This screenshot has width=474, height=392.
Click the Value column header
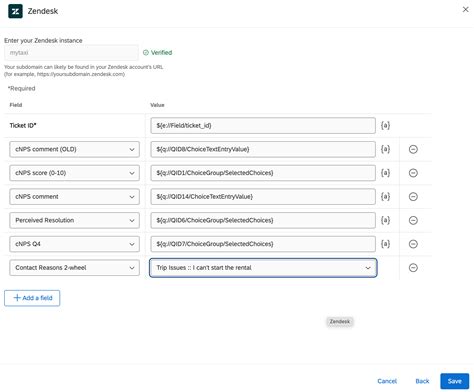click(157, 105)
